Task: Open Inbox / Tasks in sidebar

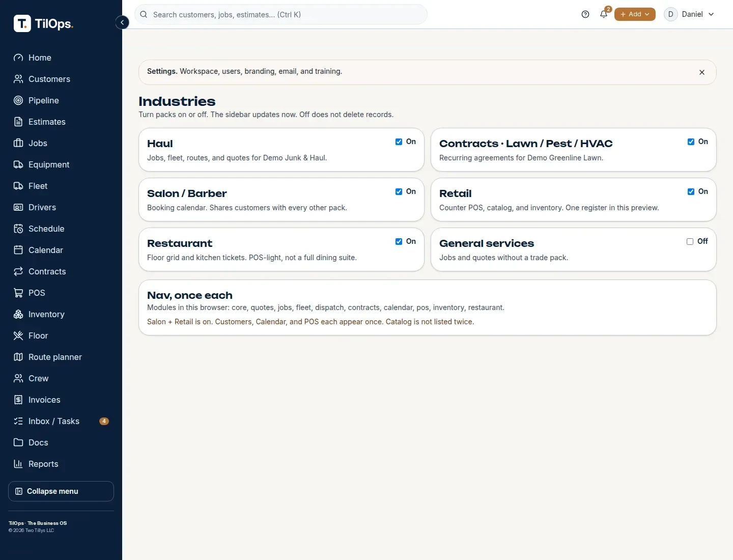Action: tap(61, 421)
